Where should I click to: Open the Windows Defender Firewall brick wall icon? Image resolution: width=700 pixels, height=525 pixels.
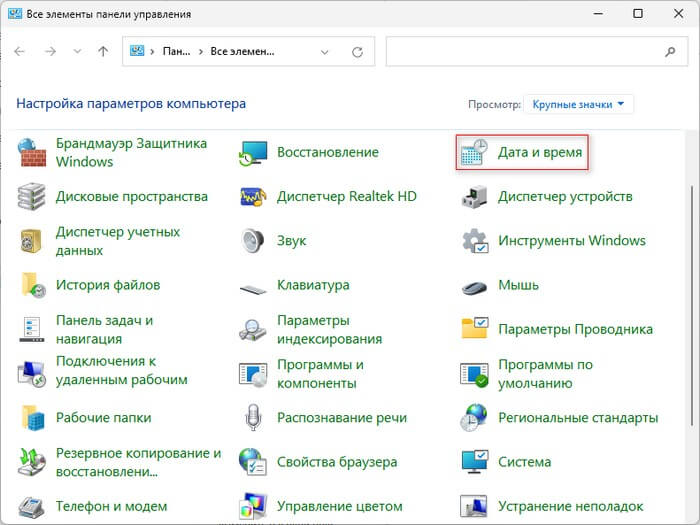[31, 152]
